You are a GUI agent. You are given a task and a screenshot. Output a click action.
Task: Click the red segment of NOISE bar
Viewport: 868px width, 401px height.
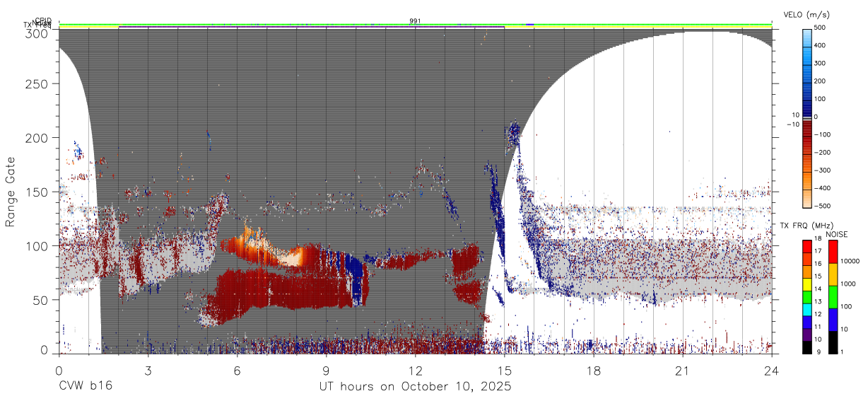pos(833,251)
